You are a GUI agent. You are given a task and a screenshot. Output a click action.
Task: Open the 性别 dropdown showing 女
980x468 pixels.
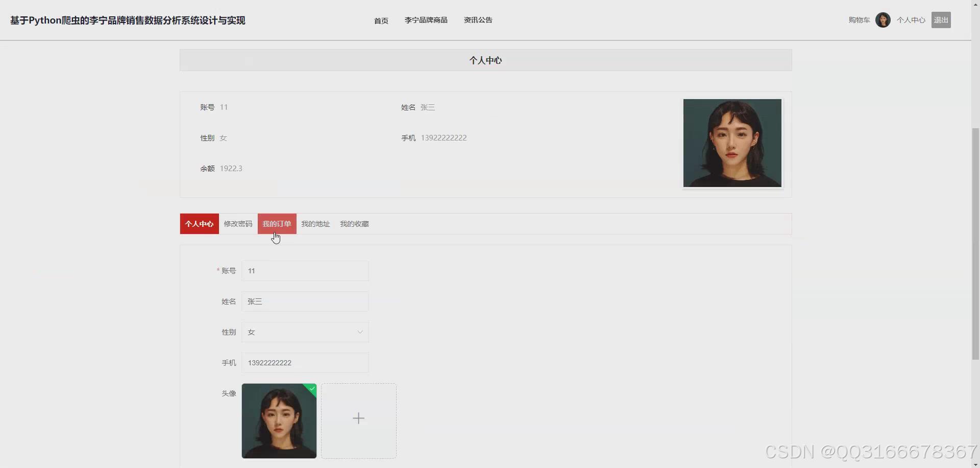point(305,332)
